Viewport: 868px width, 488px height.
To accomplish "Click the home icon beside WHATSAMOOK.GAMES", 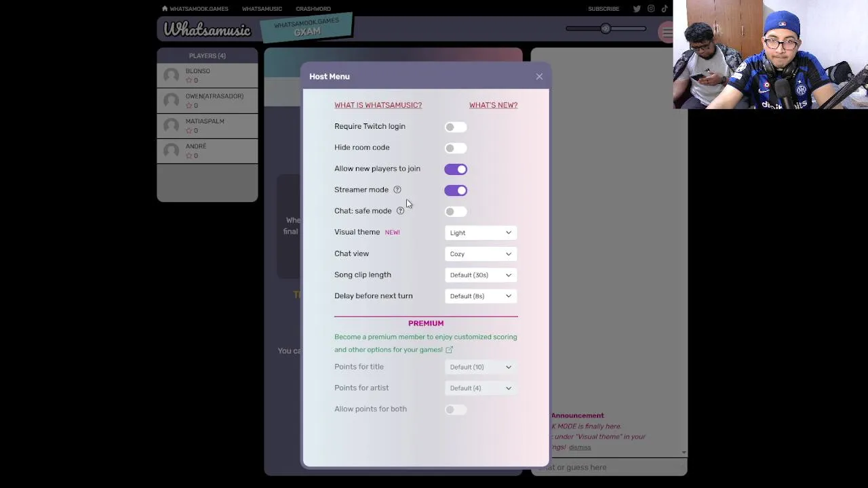I will coord(165,9).
